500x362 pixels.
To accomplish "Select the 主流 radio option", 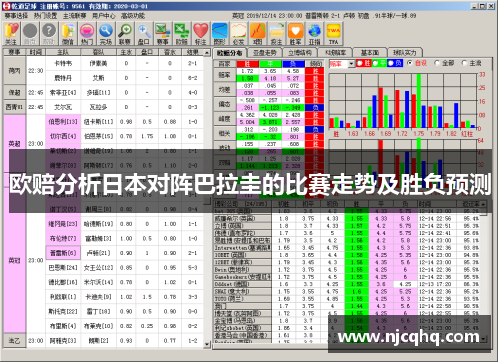I will [464, 63].
